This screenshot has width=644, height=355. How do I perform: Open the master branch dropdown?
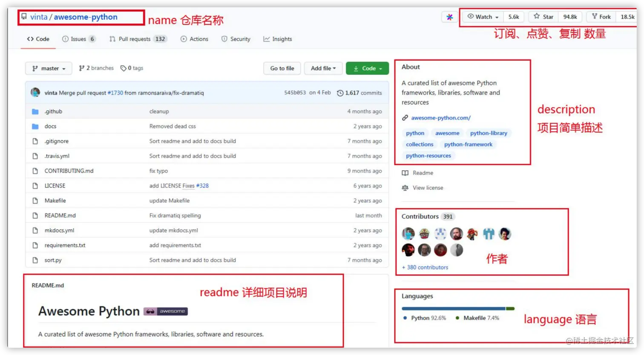coord(49,68)
